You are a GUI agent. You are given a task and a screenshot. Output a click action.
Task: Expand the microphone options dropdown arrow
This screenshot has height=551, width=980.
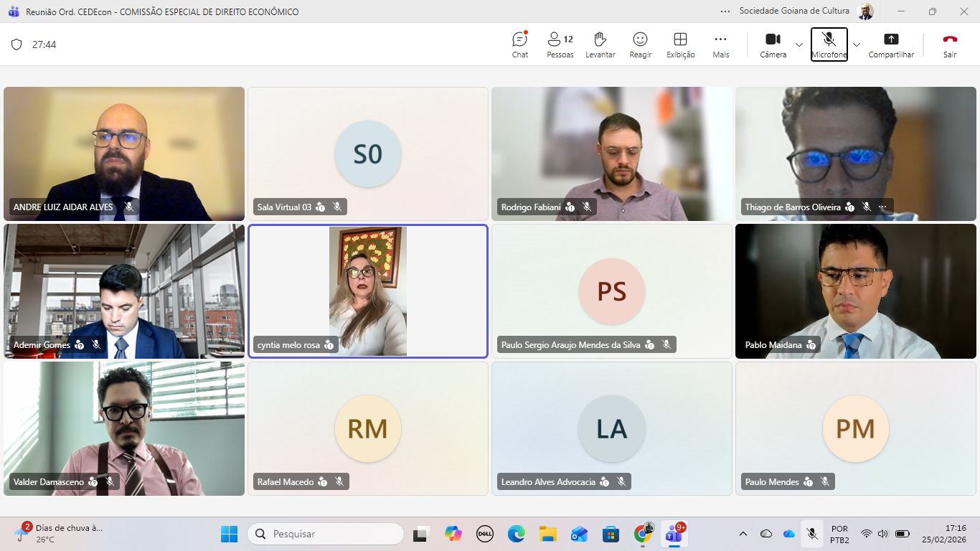point(857,44)
